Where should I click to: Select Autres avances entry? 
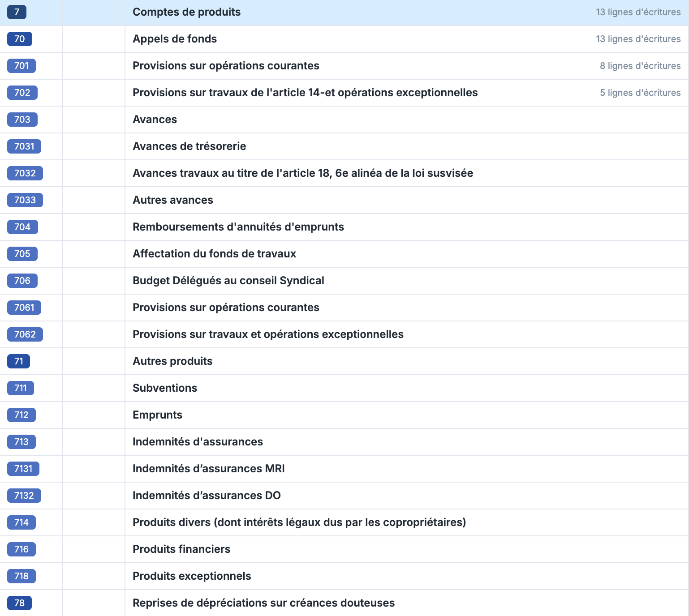[172, 200]
